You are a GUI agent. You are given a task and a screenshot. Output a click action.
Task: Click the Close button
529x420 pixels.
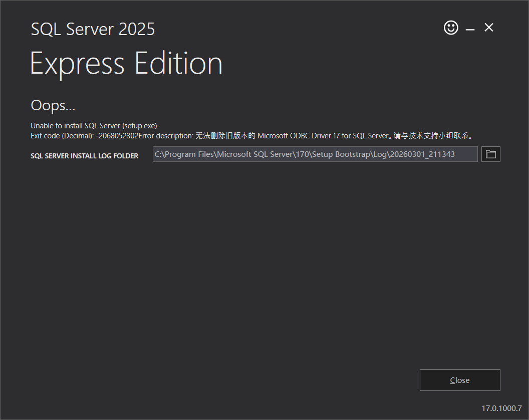[x=460, y=380]
